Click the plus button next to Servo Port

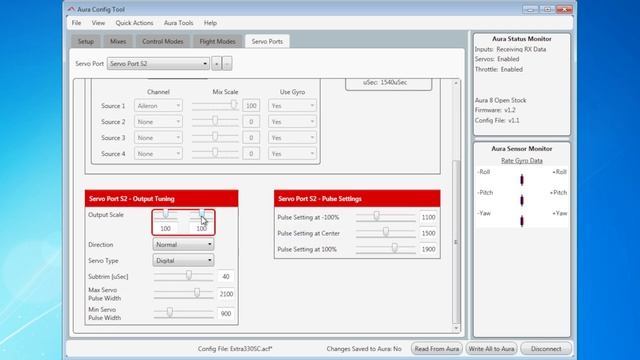[217, 64]
